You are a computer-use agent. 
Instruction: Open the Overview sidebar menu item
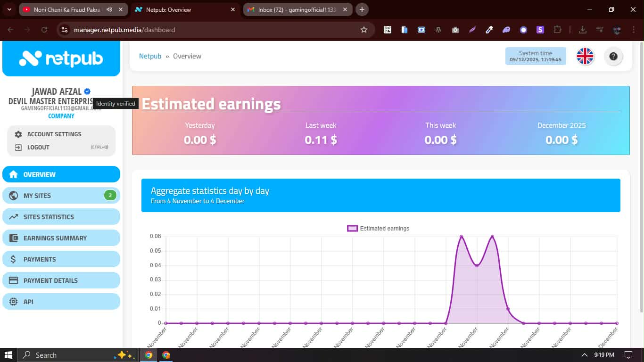point(61,174)
